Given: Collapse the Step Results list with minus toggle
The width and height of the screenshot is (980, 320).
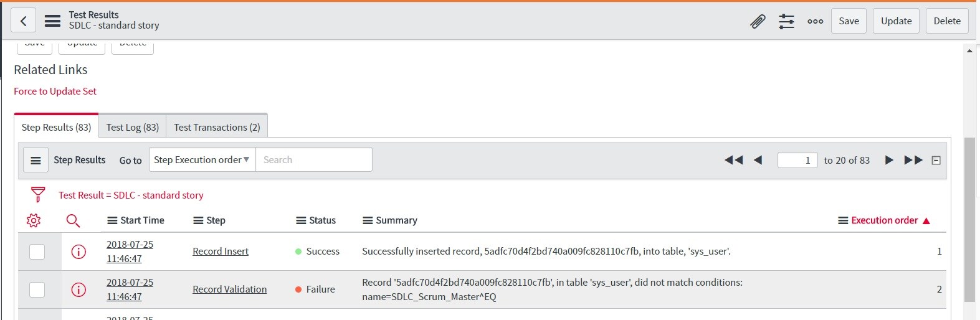Looking at the screenshot, I should pos(936,160).
